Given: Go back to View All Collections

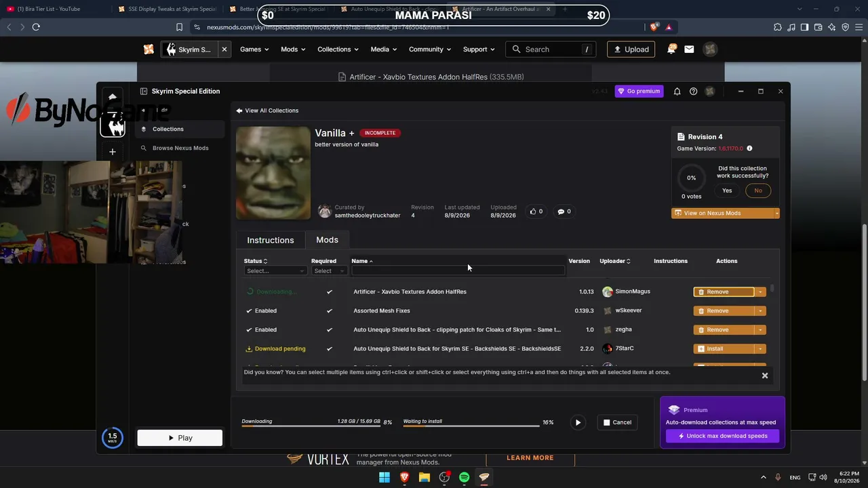Looking at the screenshot, I should [267, 110].
